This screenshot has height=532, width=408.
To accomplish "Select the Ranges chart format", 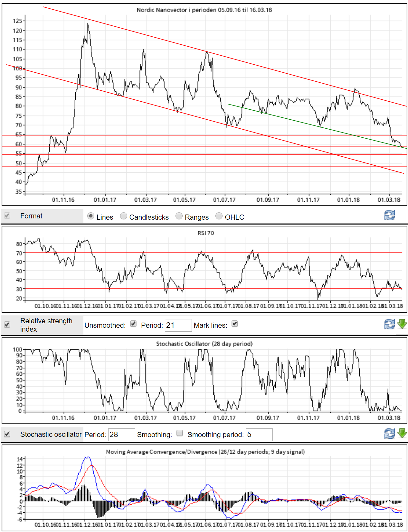I will point(179,216).
